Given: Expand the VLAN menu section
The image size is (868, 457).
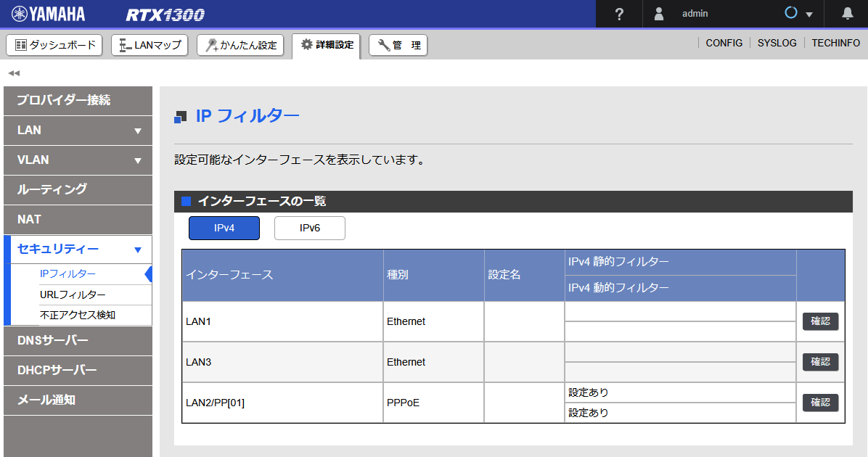Looking at the screenshot, I should [78, 160].
